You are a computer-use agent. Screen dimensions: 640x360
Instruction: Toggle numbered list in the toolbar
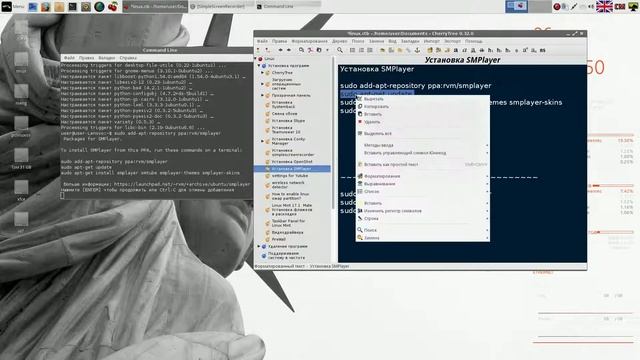[x=361, y=50]
